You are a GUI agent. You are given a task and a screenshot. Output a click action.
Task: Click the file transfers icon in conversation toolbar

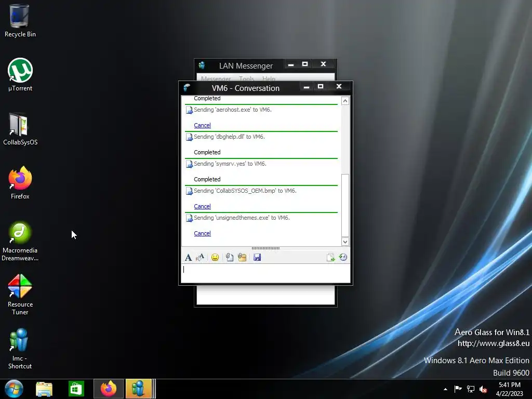(x=330, y=258)
